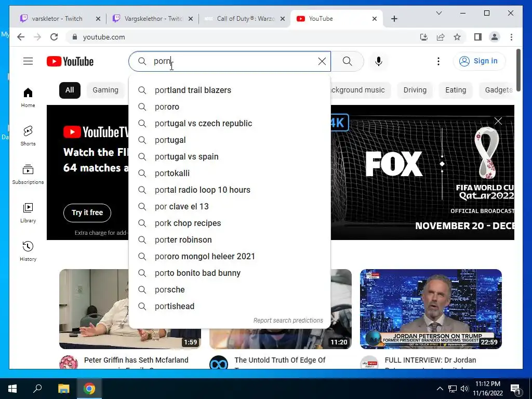Click Report search predictions link
The width and height of the screenshot is (532, 399).
[x=288, y=320]
